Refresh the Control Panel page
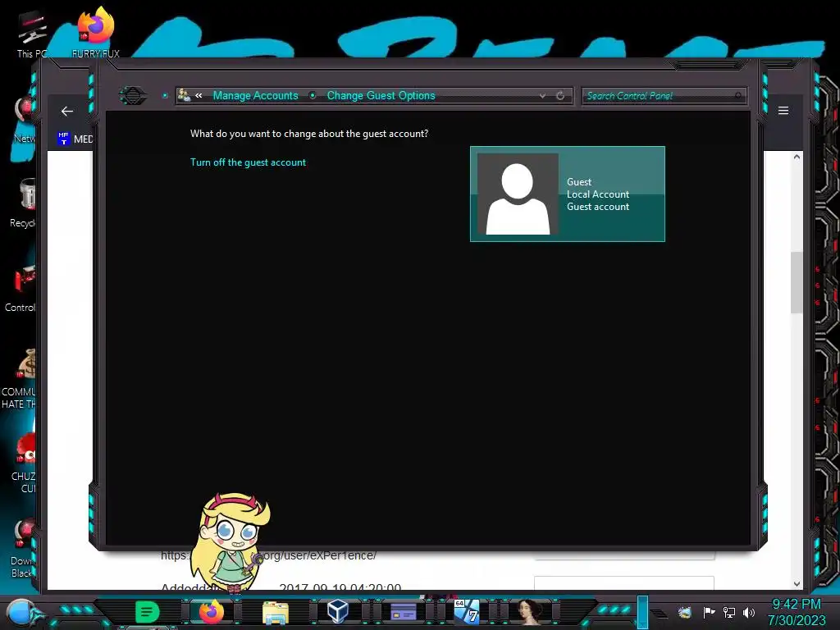Viewport: 840px width, 630px height. point(560,96)
